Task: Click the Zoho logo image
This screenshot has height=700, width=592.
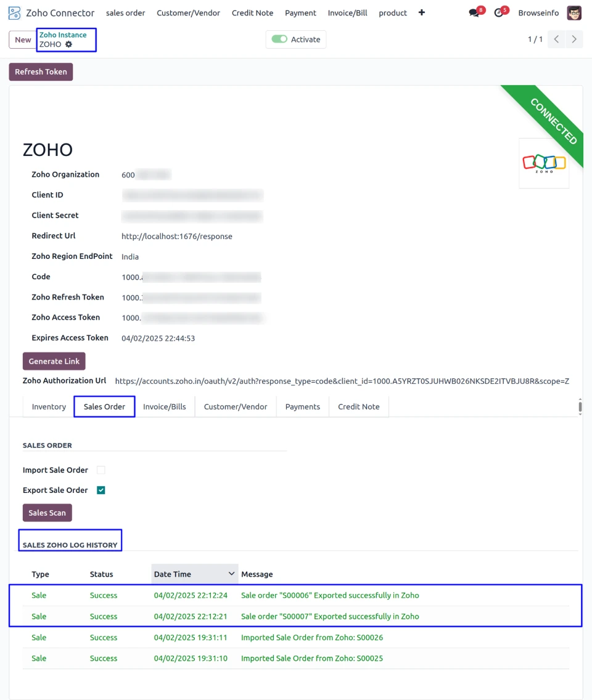Action: [x=544, y=163]
